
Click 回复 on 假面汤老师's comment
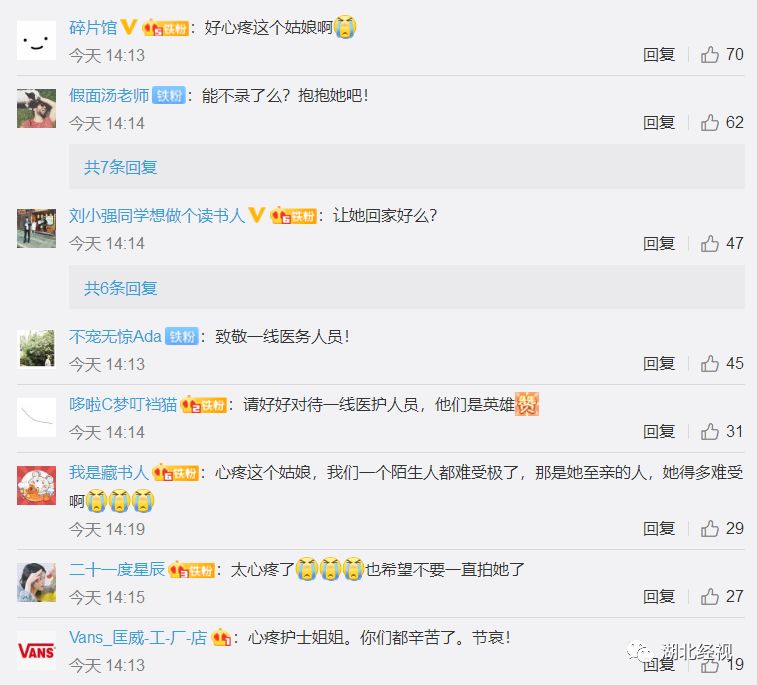[x=659, y=123]
